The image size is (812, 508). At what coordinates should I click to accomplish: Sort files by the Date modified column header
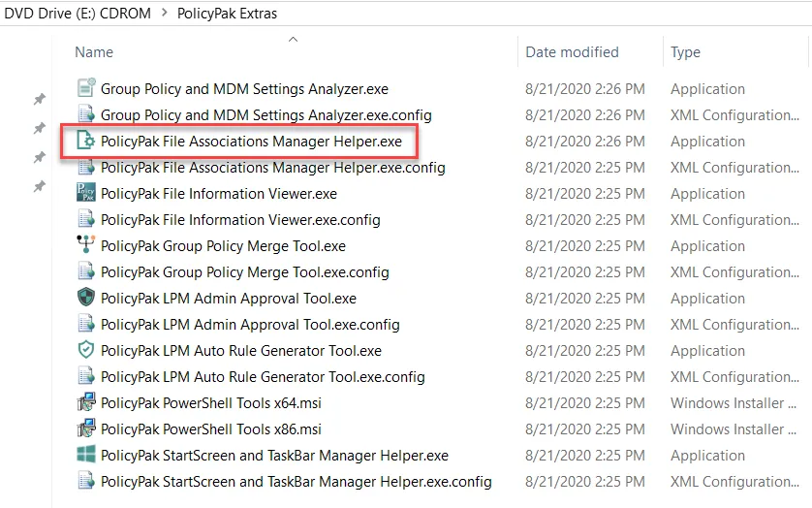click(572, 52)
